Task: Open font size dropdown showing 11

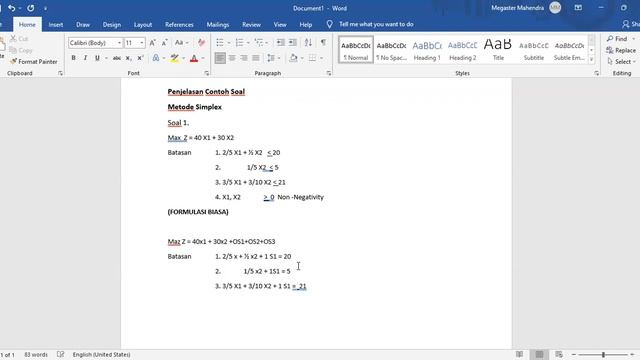Action: pos(142,43)
